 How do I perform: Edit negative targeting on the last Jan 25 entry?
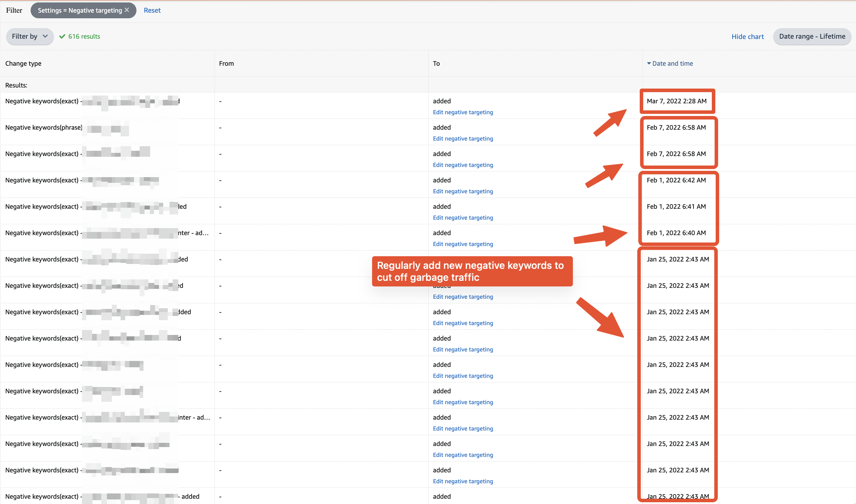coord(463,481)
